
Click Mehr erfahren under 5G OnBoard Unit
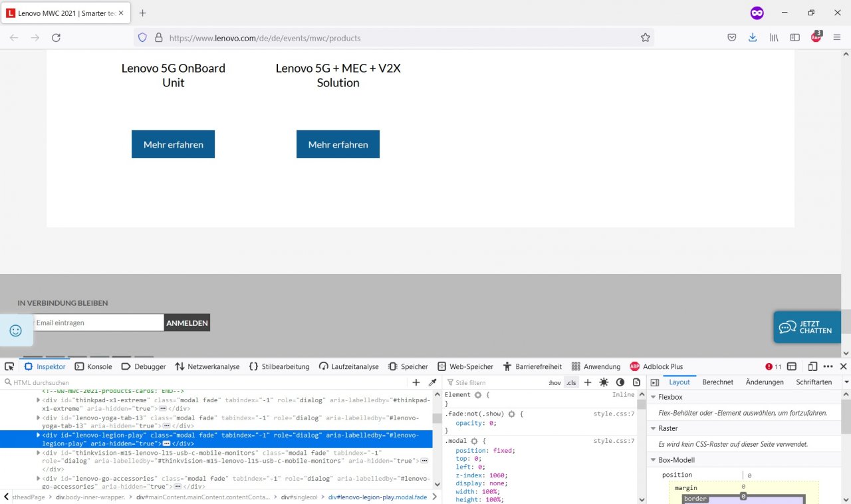tap(173, 144)
